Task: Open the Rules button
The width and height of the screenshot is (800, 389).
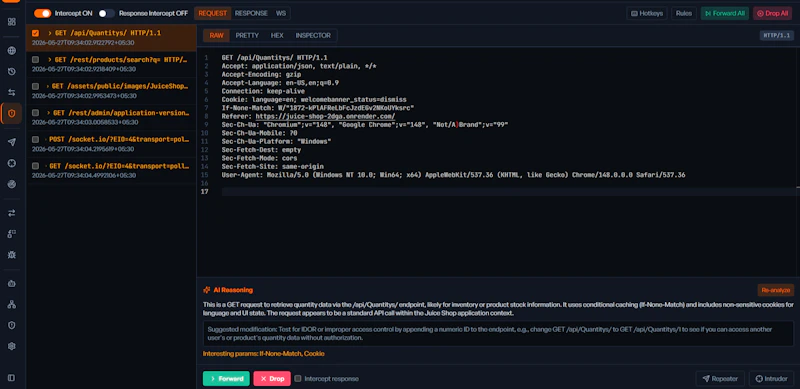Action: click(684, 13)
